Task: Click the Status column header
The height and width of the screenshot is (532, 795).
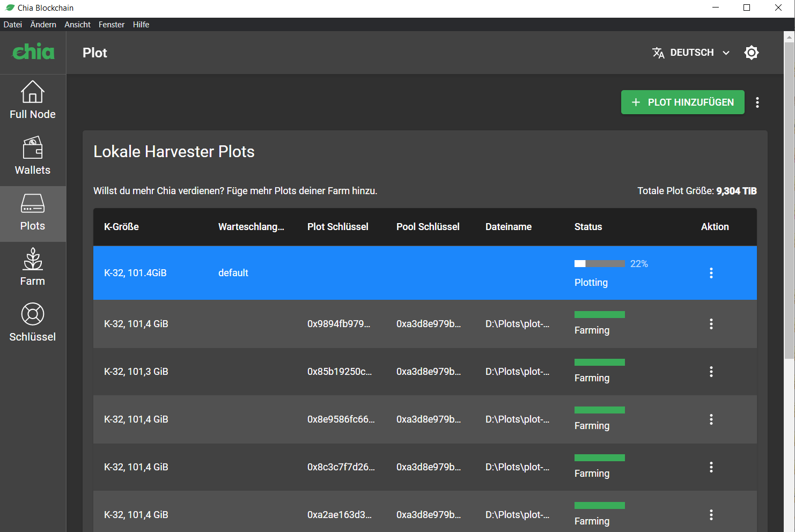Action: pyautogui.click(x=588, y=227)
